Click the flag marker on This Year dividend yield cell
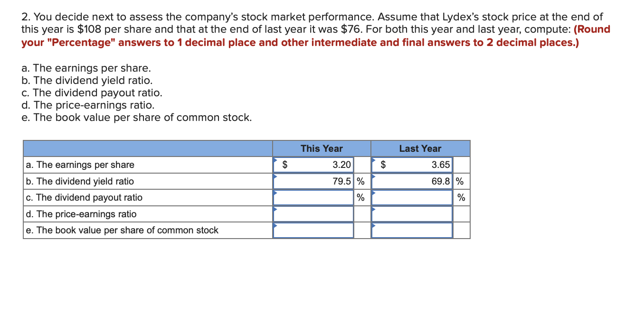644x314 pixels. [x=275, y=177]
